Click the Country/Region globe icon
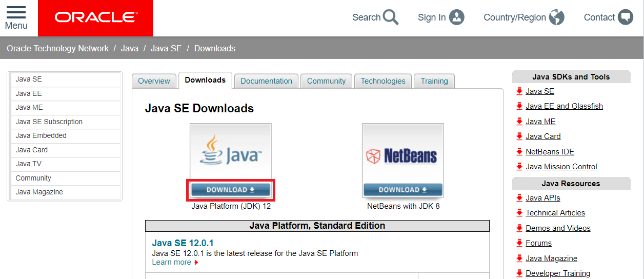Viewport: 644px width, 279px height. pos(556,17)
